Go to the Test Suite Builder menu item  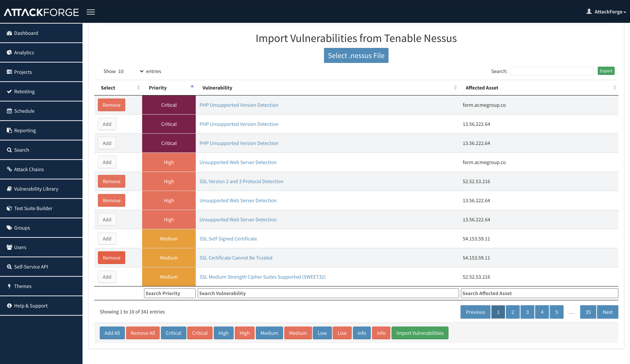point(41,208)
